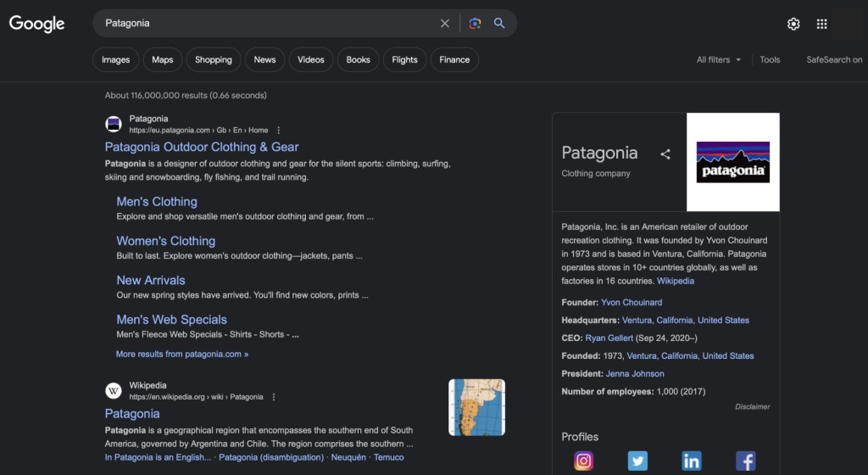Open the Neuquén link

[x=348, y=457]
